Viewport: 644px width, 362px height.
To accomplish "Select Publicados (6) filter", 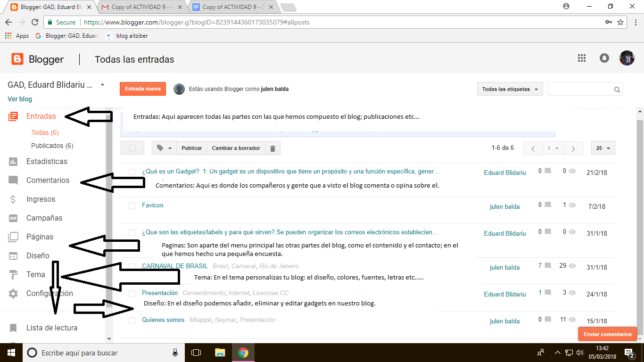I will [52, 146].
